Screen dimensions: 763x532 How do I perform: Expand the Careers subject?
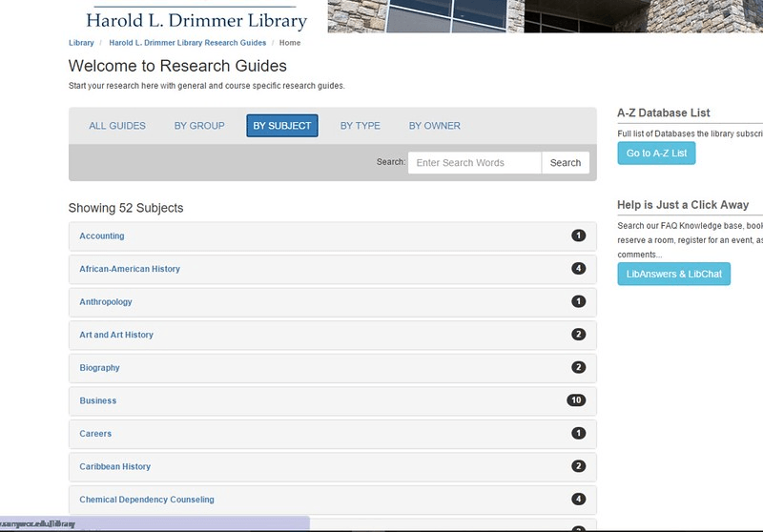95,434
